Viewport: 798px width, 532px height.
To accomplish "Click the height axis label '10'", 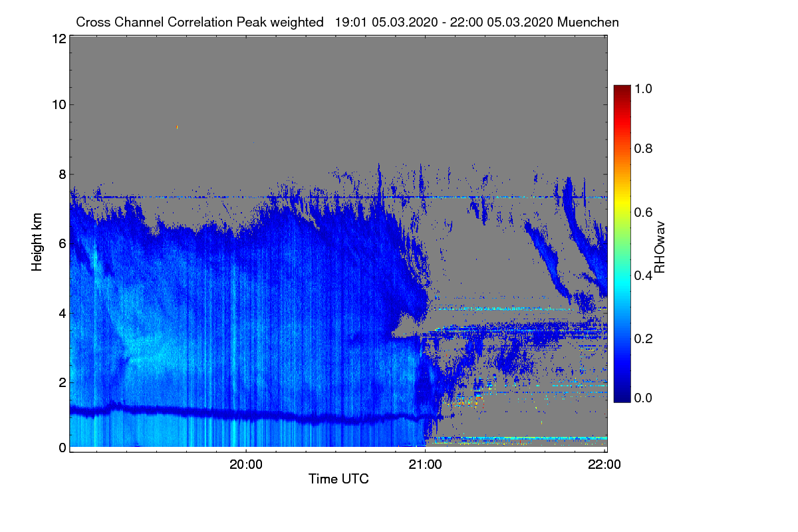I will [x=59, y=104].
